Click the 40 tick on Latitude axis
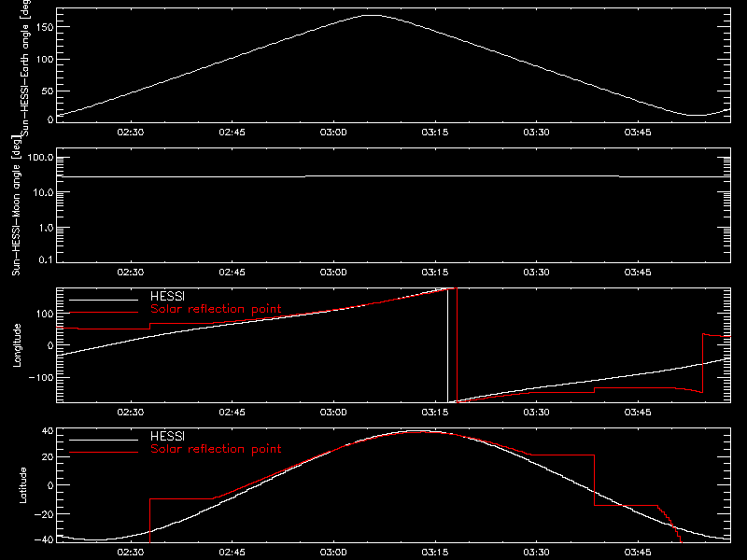Image resolution: width=747 pixels, height=560 pixels. 48,431
